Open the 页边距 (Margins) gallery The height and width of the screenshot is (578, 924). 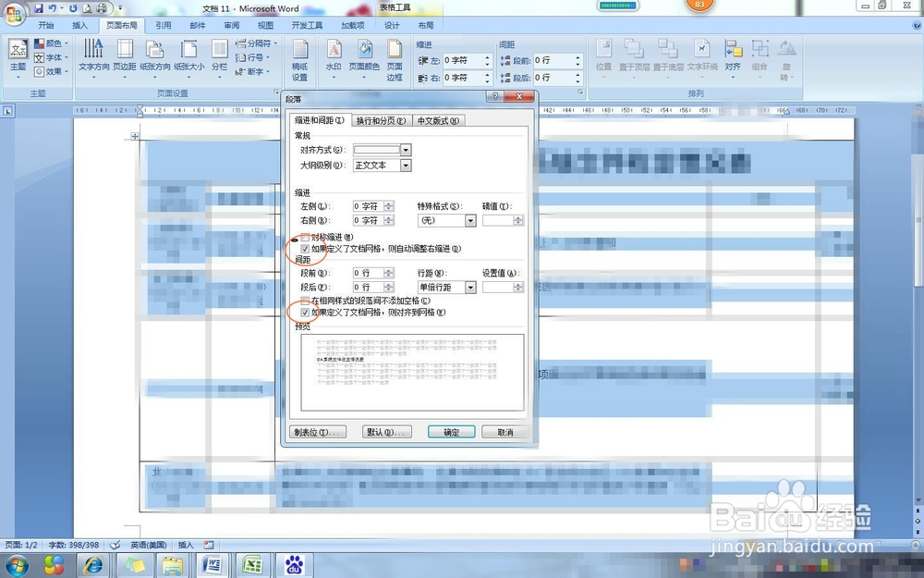pos(125,57)
